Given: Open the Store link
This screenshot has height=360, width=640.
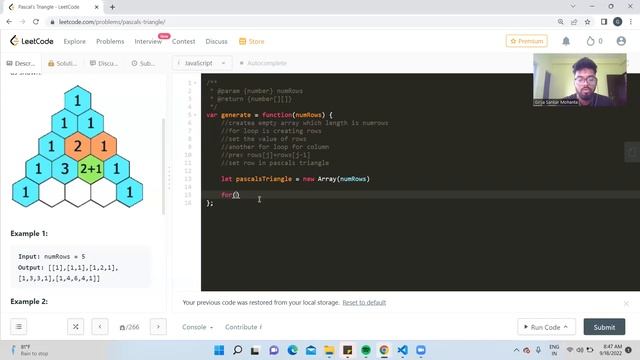Looking at the screenshot, I should coord(252,41).
